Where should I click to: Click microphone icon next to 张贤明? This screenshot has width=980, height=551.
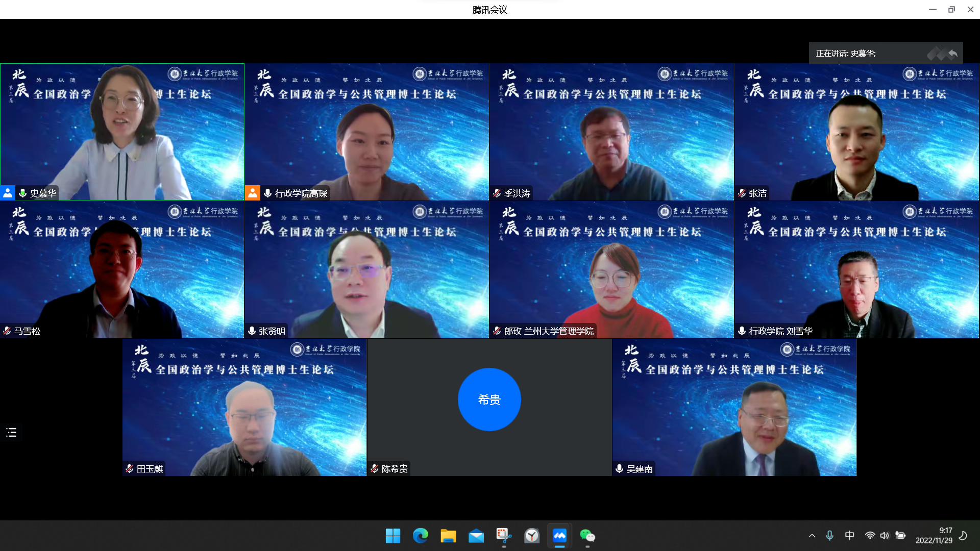252,331
